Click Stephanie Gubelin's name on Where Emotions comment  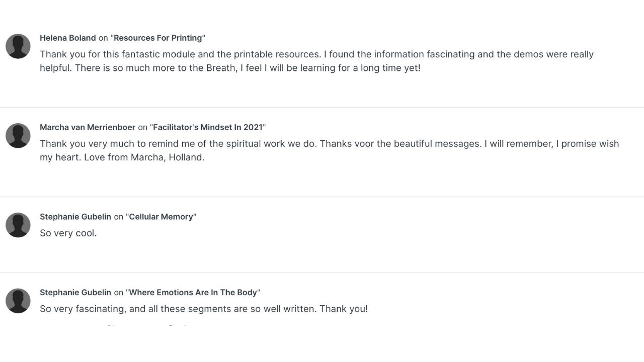click(75, 292)
